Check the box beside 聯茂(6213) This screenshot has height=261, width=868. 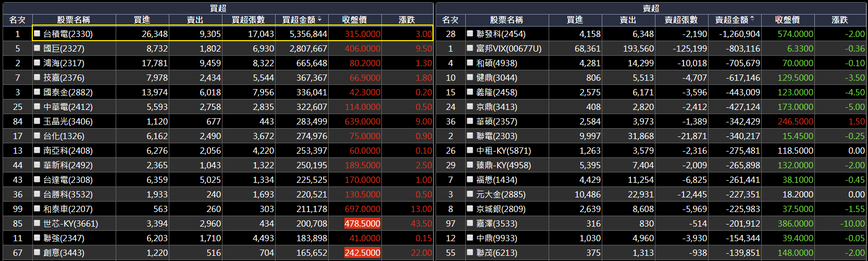pos(470,252)
